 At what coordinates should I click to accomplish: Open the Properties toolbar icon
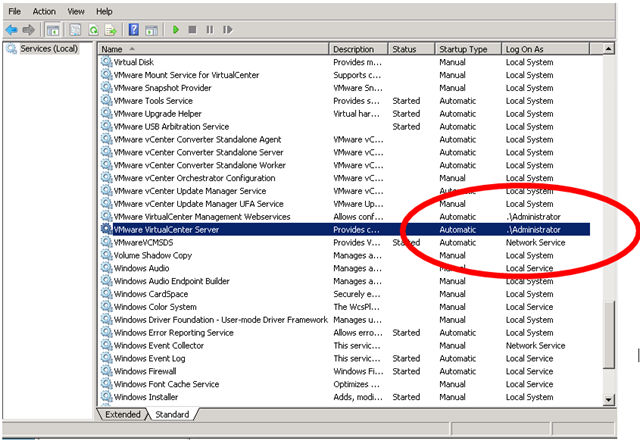point(75,30)
